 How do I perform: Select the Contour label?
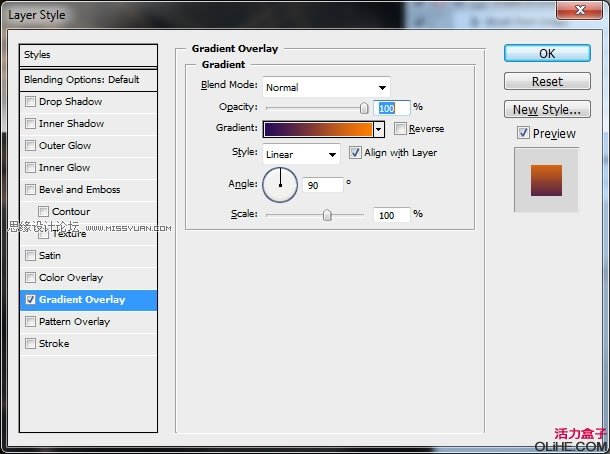point(71,212)
